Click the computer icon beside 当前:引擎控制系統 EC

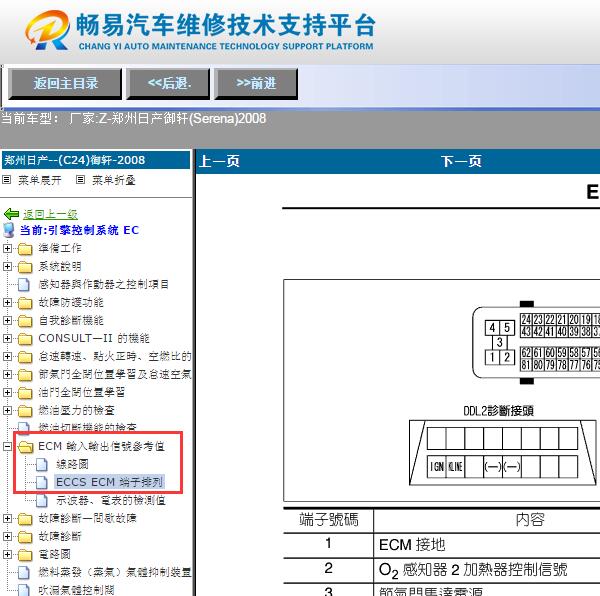[x=9, y=230]
